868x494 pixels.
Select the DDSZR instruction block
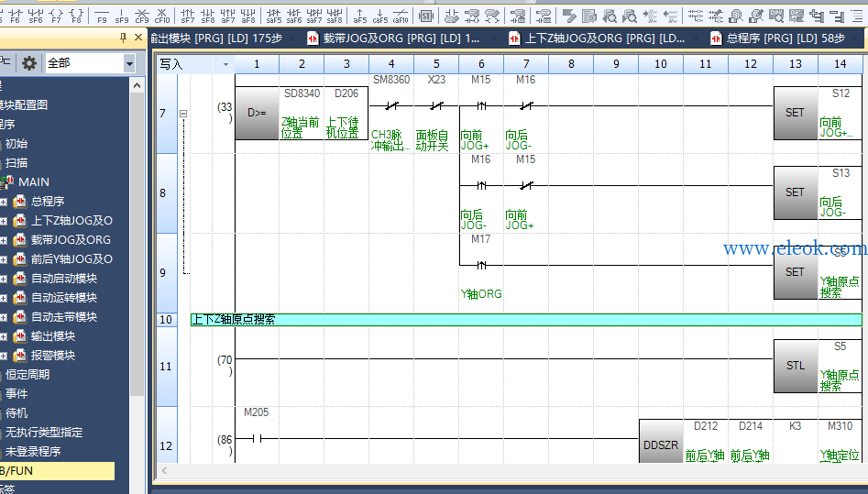coord(661,445)
